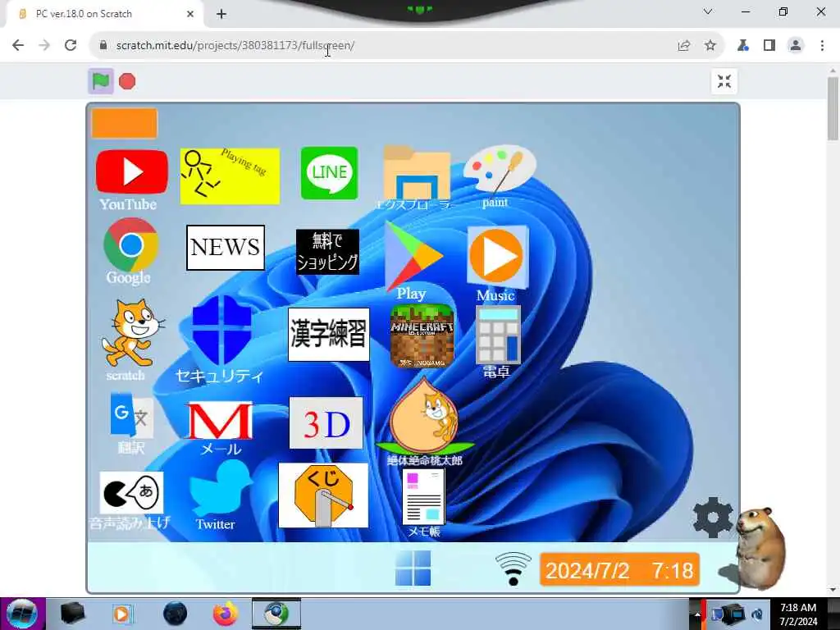Bookmark this page with the star
840x630 pixels.
[710, 46]
